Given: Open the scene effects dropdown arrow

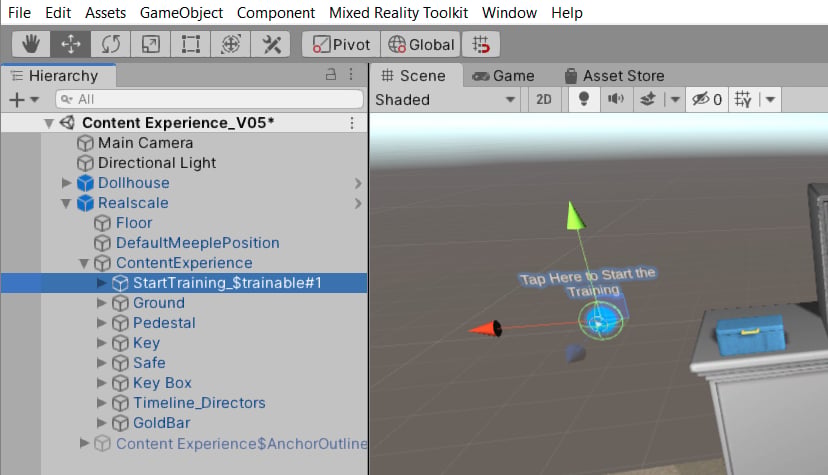Looking at the screenshot, I should [x=675, y=99].
